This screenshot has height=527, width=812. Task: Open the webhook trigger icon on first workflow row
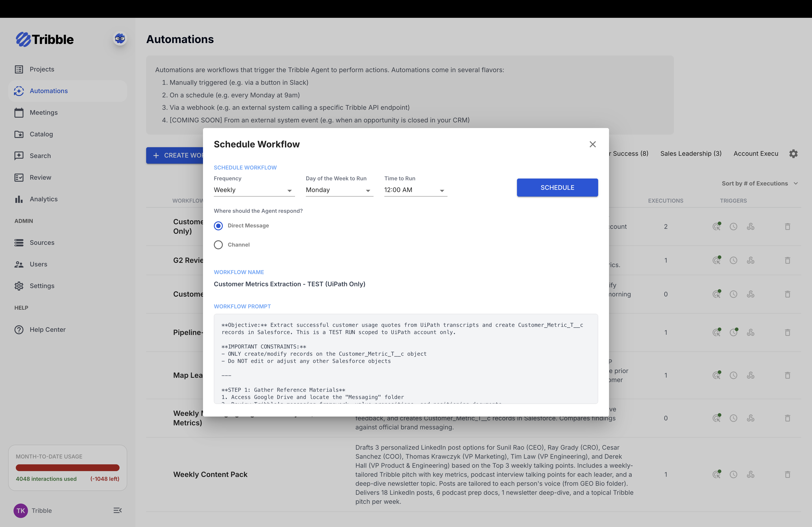point(751,226)
